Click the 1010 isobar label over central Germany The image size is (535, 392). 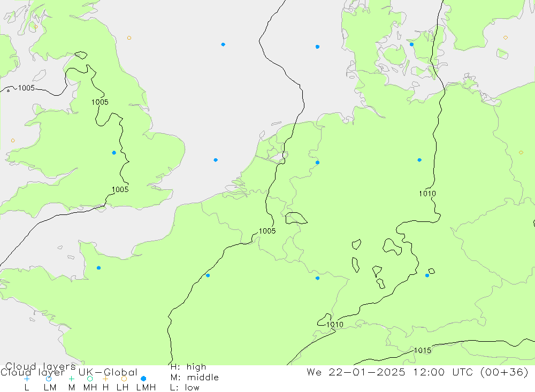[x=427, y=194]
